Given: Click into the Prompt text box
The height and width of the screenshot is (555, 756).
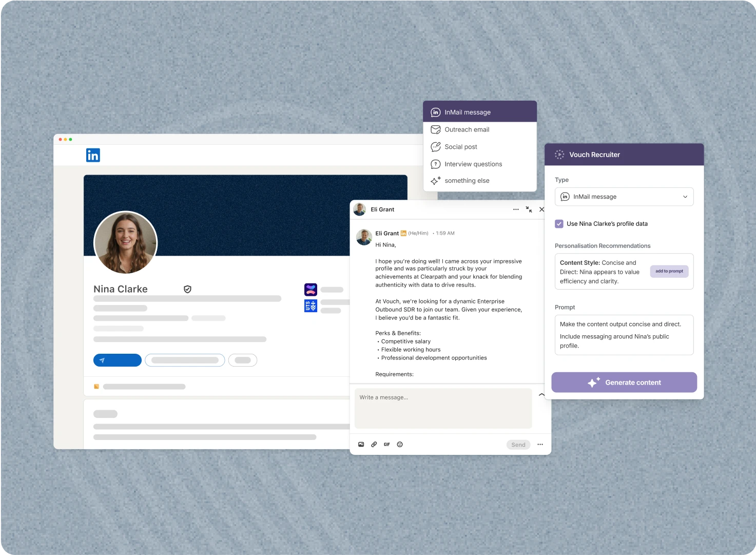Looking at the screenshot, I should click(x=624, y=335).
